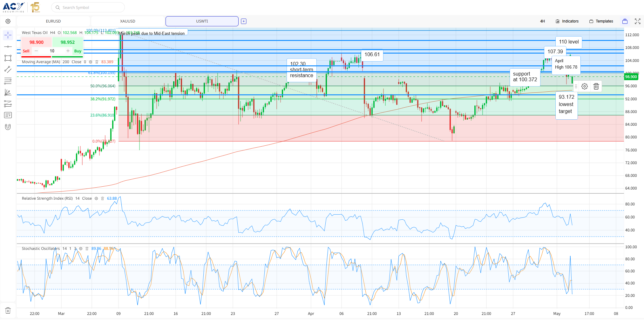Select the '106.61' chart label
The height and width of the screenshot is (320, 644).
[x=372, y=55]
